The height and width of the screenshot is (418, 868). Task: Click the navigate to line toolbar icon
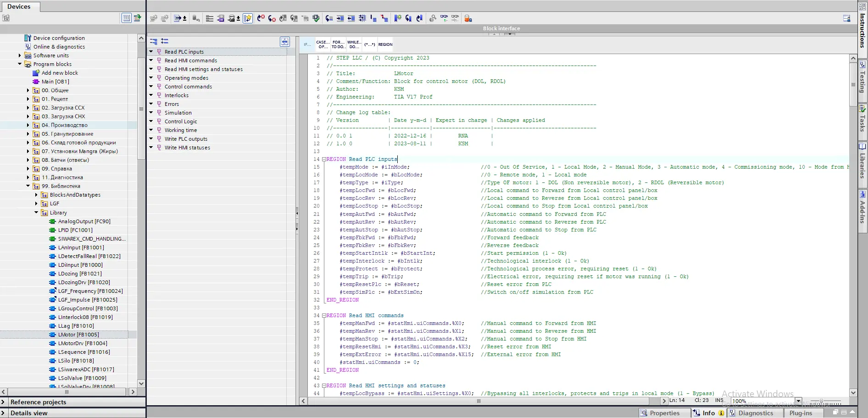click(x=329, y=18)
